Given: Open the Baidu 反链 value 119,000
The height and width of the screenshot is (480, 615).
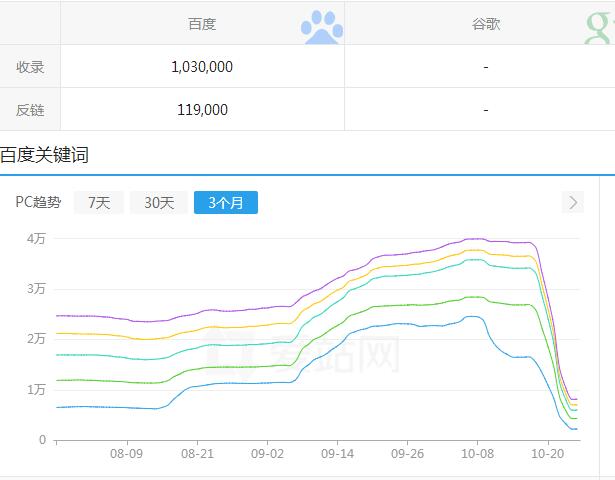Looking at the screenshot, I should 202,110.
